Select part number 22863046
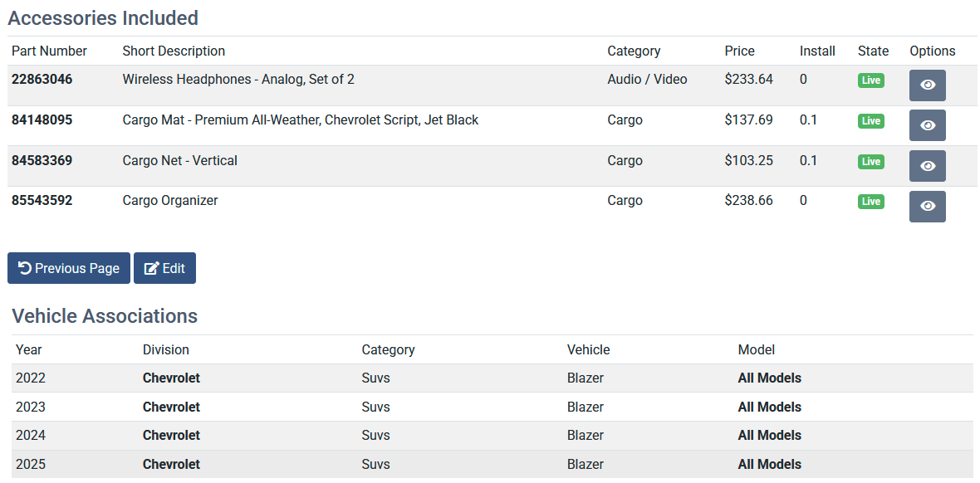Viewport: 980px width, 483px height. [42, 80]
